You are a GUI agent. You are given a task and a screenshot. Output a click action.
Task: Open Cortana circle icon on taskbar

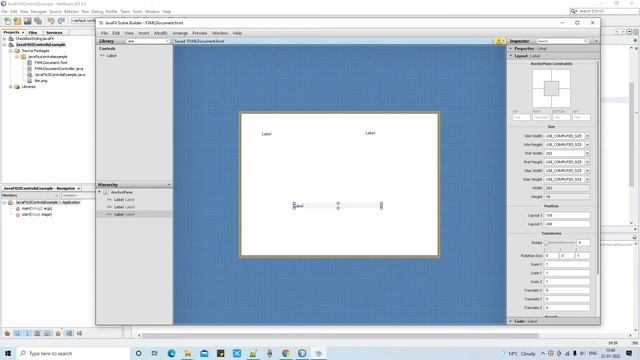(x=139, y=353)
